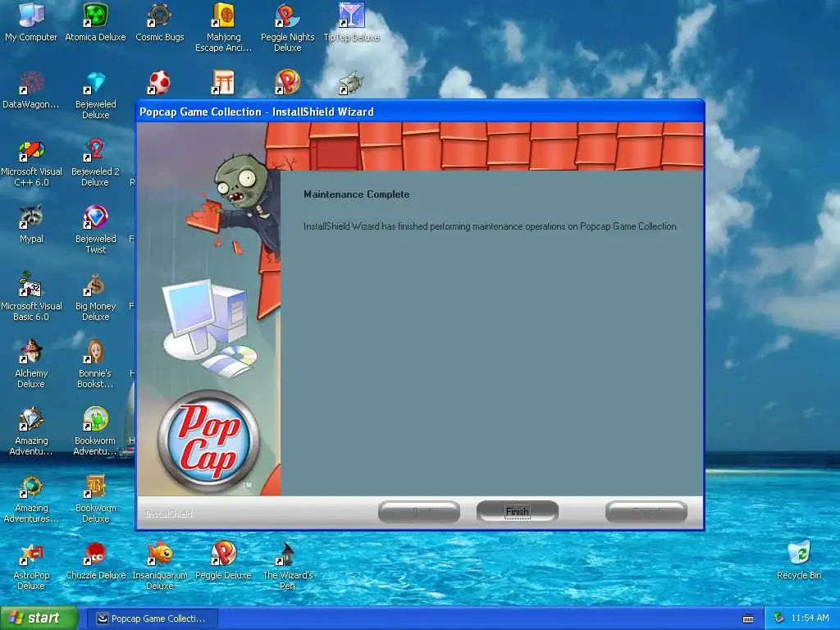The height and width of the screenshot is (630, 840).
Task: Select the shark icon below TipTop Deluxe
Action: 351,83
